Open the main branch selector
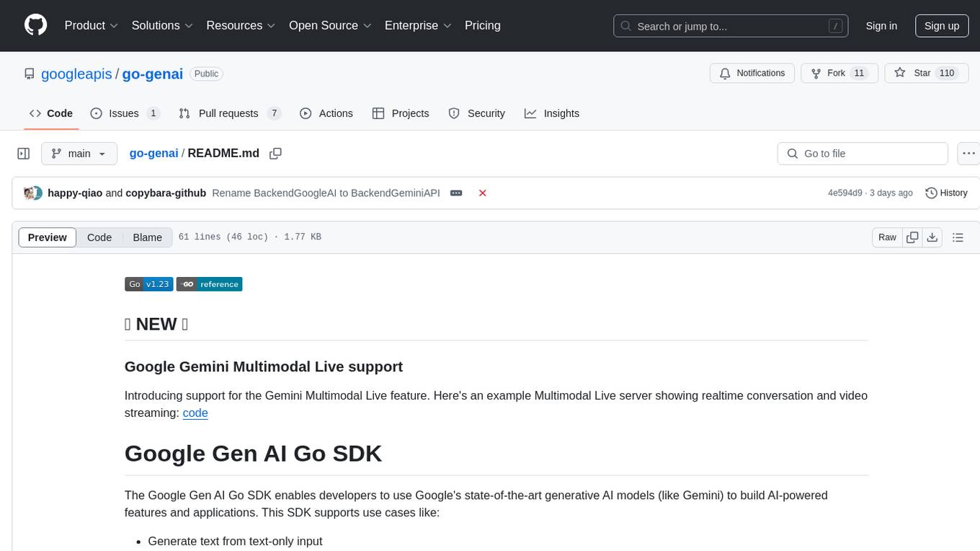This screenshot has height=551, width=980. click(79, 154)
